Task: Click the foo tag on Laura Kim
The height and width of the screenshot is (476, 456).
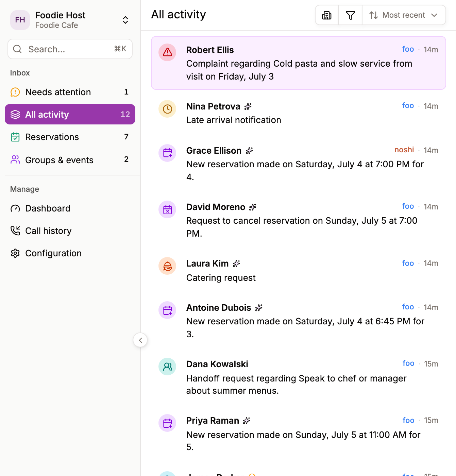Action: pyautogui.click(x=408, y=263)
